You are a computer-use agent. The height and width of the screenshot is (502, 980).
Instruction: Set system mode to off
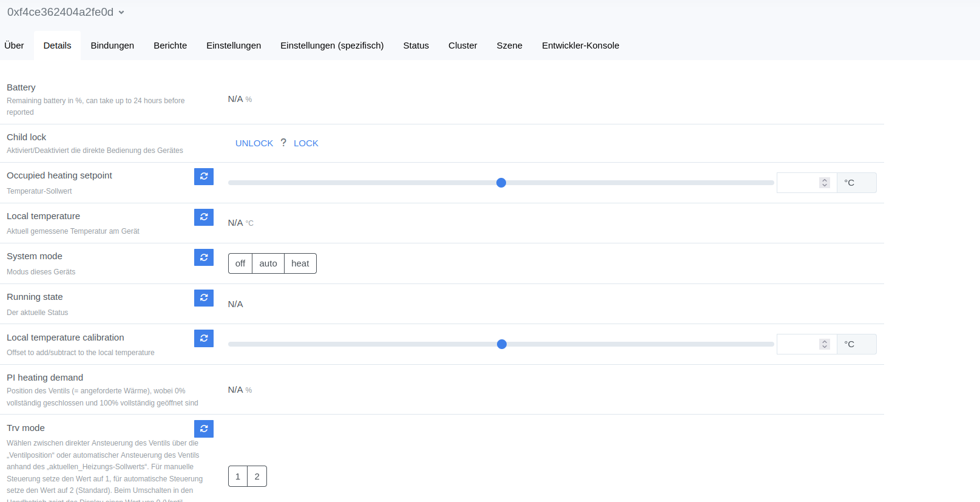pos(240,263)
